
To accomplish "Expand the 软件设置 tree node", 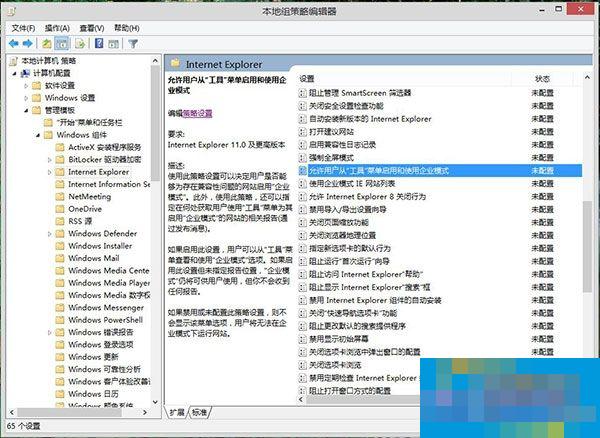I will tap(26, 86).
